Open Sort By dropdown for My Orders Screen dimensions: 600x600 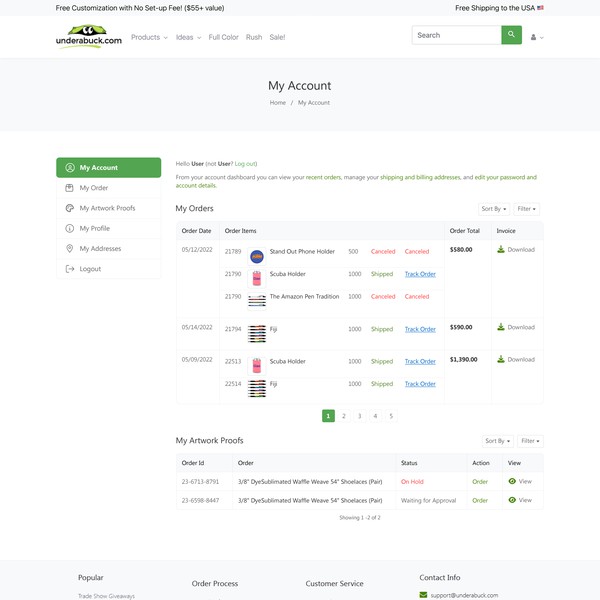click(494, 209)
